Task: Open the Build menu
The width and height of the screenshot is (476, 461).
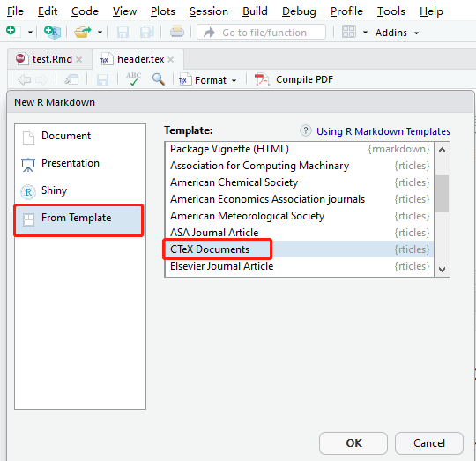Action: click(255, 11)
